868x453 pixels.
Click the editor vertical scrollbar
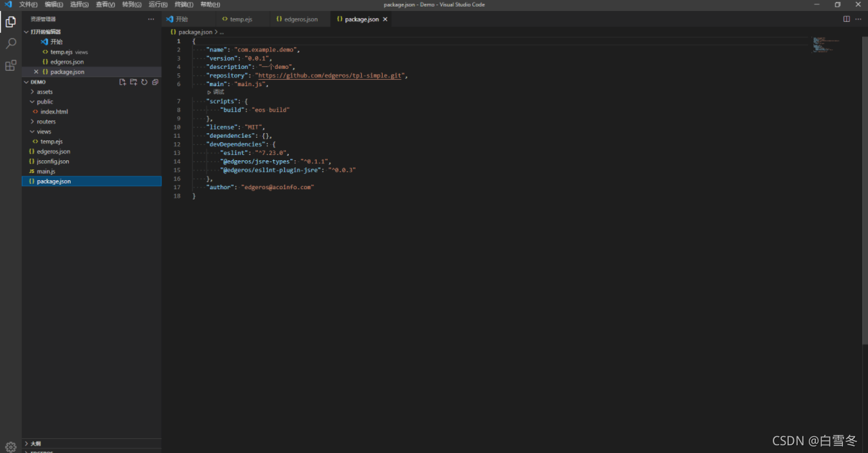pos(865,190)
